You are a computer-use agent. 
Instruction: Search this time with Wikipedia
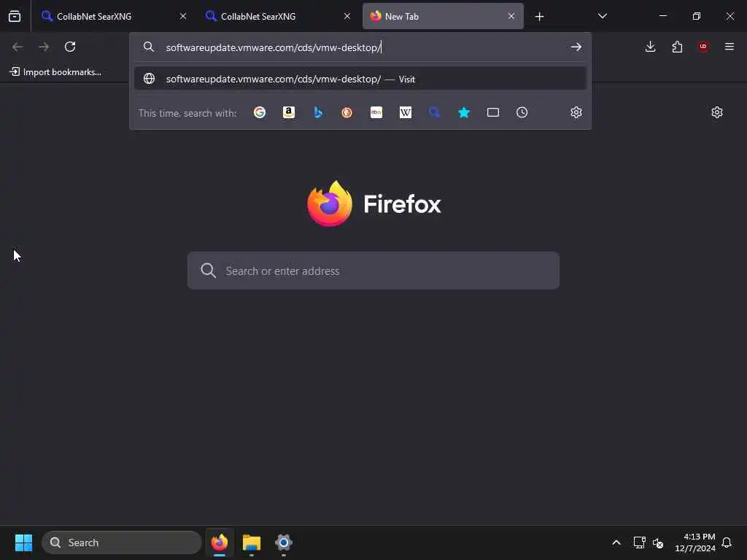pyautogui.click(x=406, y=112)
